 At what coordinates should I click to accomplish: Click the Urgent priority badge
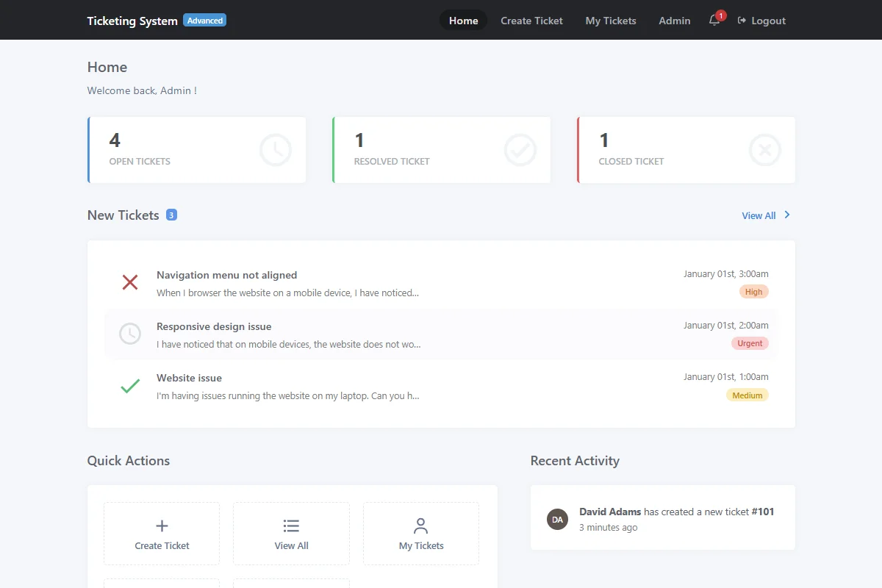(750, 343)
